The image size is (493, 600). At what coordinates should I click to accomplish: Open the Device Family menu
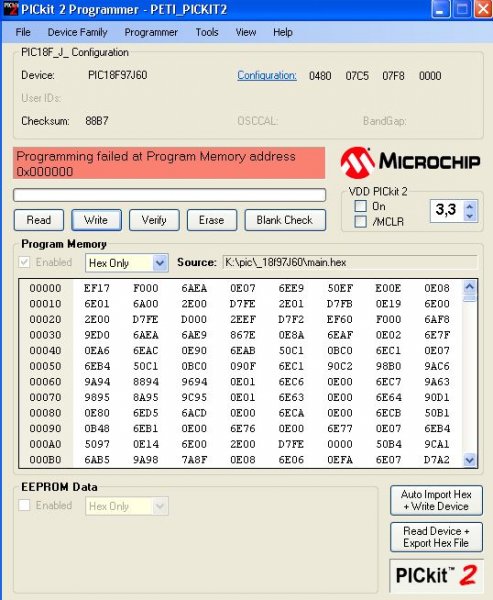[77, 32]
